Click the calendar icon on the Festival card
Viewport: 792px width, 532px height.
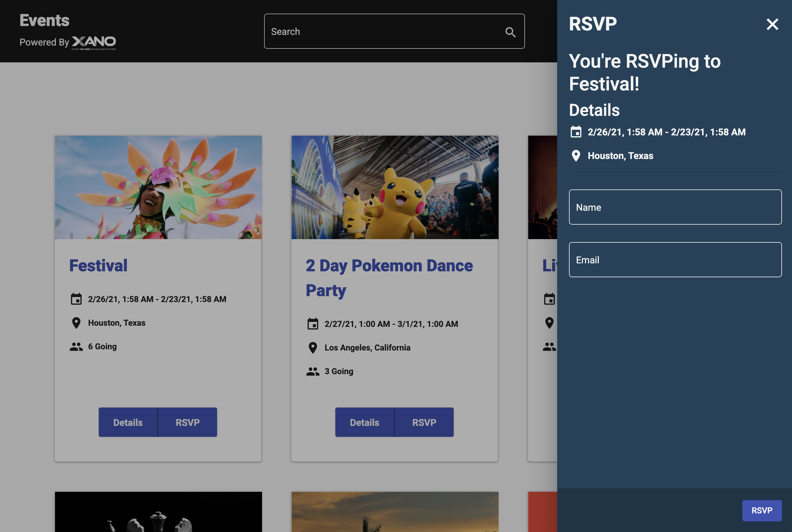77,299
